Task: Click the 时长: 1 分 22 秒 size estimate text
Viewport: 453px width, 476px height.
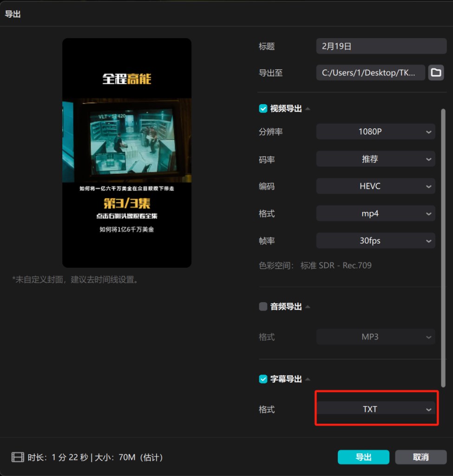Action: pyautogui.click(x=95, y=457)
